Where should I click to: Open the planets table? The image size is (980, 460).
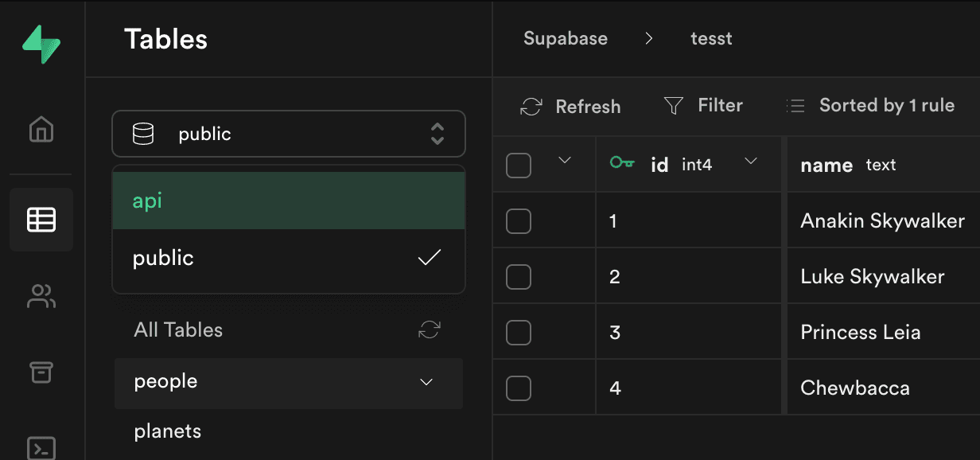click(x=168, y=431)
